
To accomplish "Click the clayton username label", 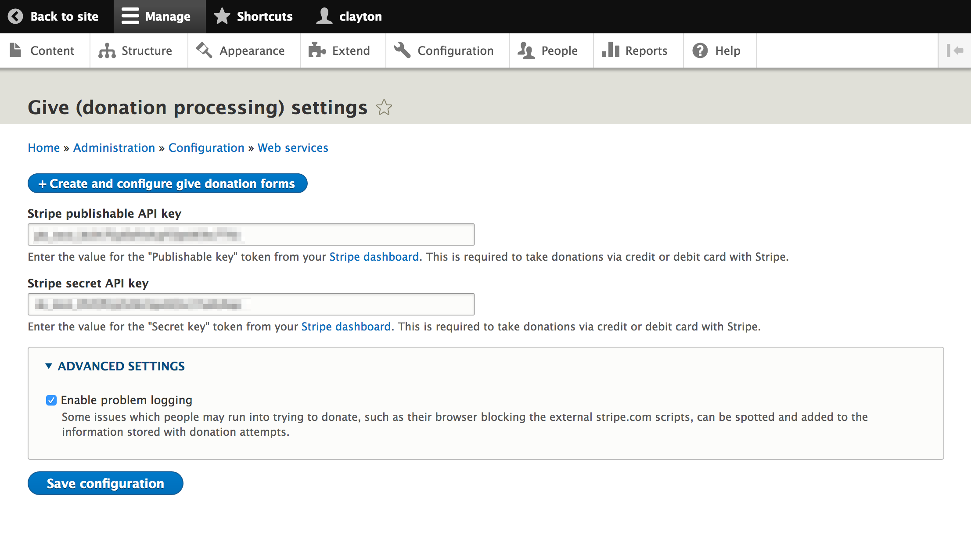I will [360, 17].
